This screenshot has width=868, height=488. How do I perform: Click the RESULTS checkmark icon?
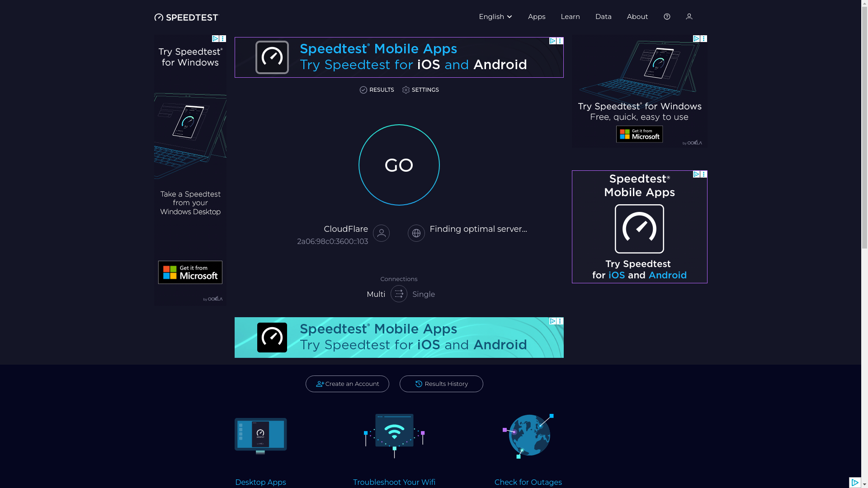(363, 90)
